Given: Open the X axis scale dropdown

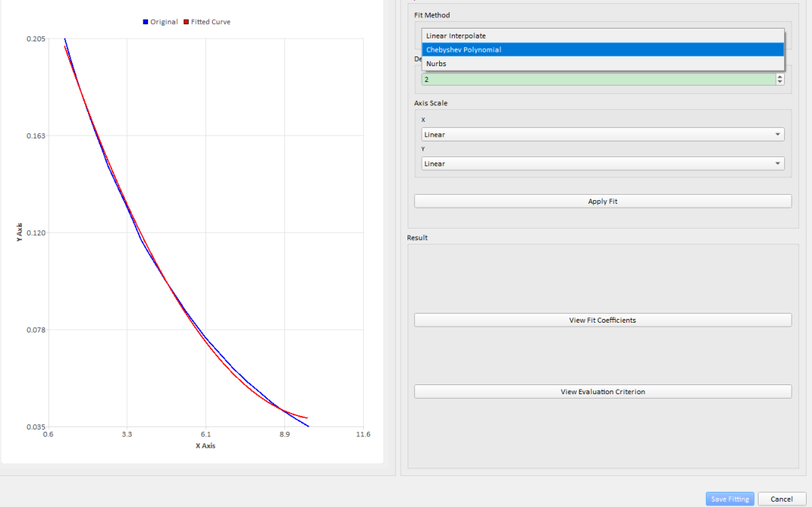Looking at the screenshot, I should (603, 135).
